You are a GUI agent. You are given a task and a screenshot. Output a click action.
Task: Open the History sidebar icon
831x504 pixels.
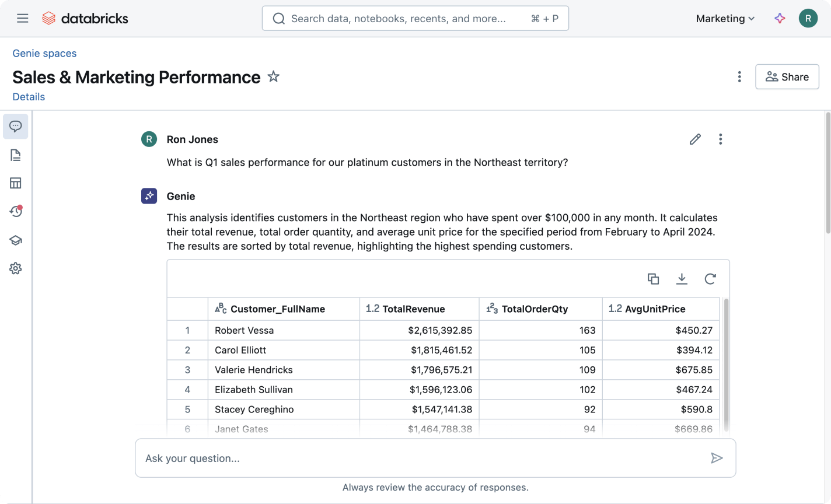coord(16,212)
